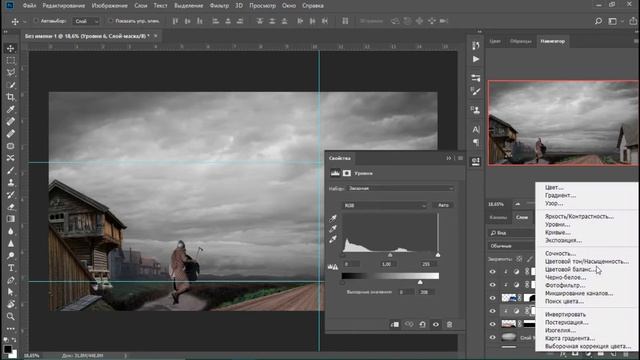640x360 pixels.
Task: Open the Character panel icon
Action: pyautogui.click(x=476, y=129)
